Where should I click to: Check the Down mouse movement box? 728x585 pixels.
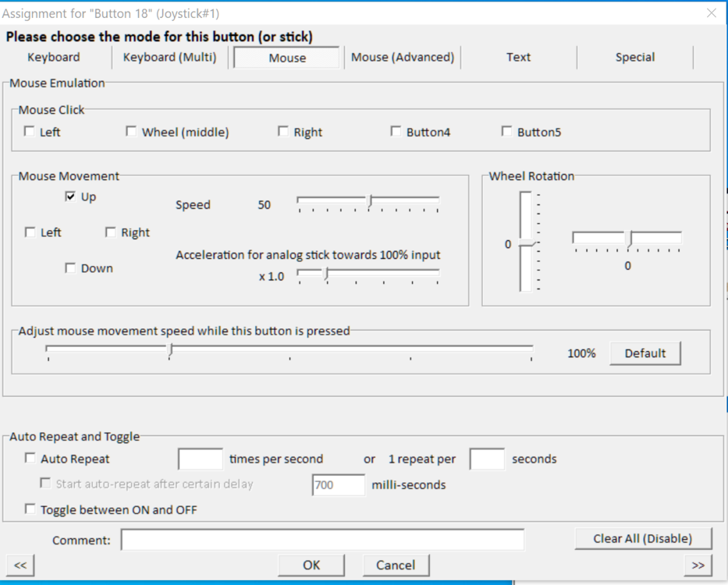tap(70, 268)
